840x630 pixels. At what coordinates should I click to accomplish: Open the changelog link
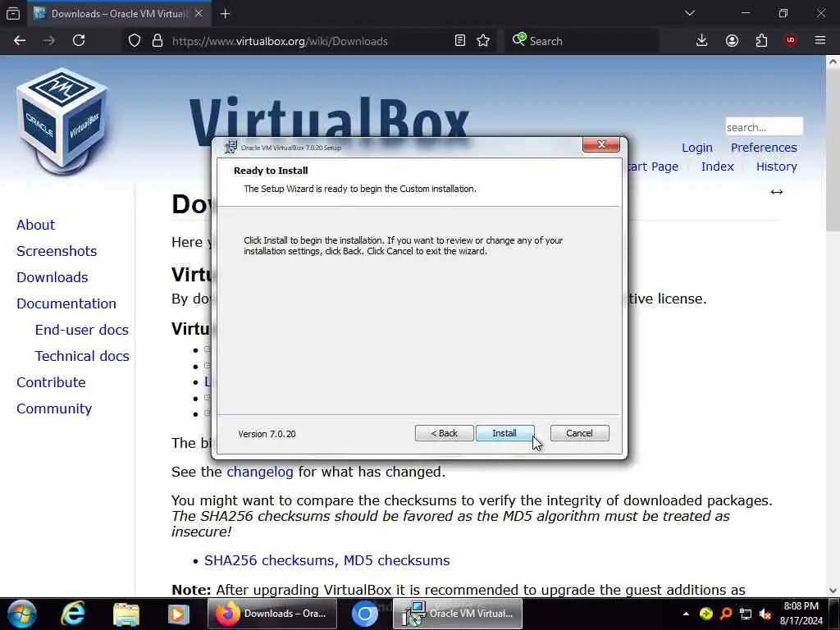[x=260, y=472]
